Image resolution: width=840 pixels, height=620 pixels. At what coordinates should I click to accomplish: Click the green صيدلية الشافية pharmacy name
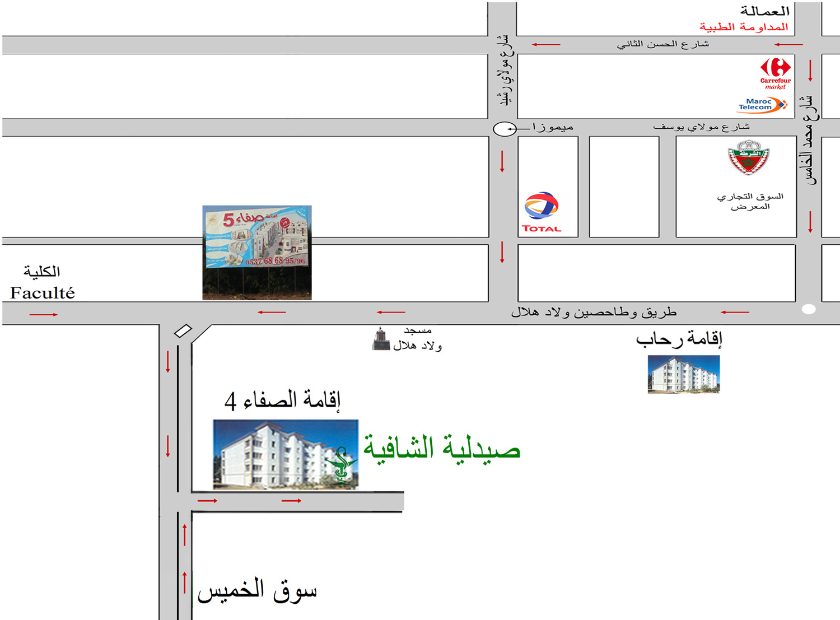(x=442, y=449)
